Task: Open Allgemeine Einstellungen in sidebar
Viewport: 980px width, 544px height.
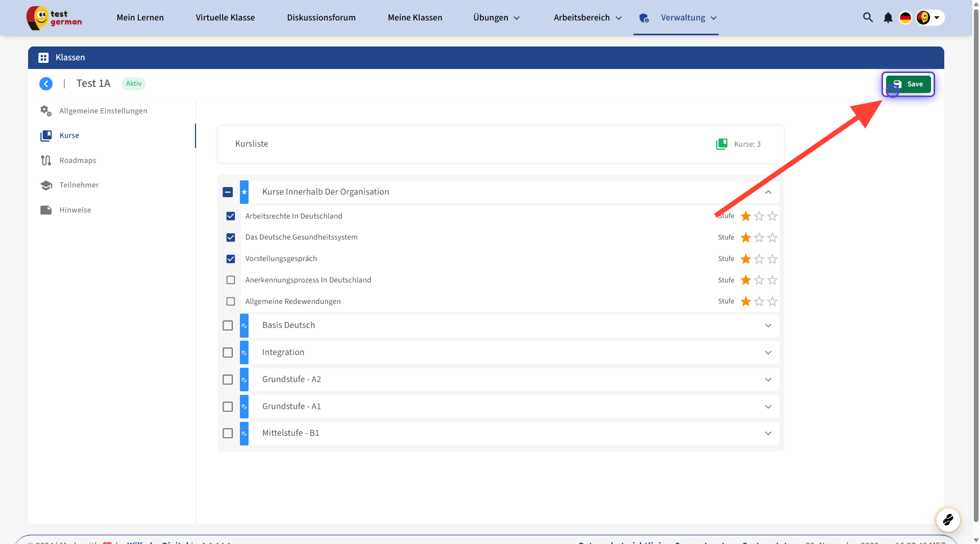Action: pyautogui.click(x=103, y=111)
